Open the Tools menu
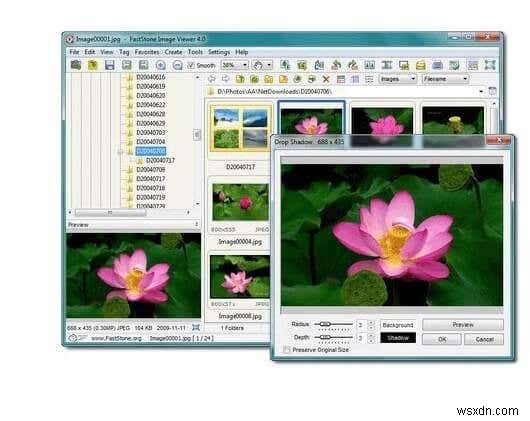The width and height of the screenshot is (530, 421). 195,52
